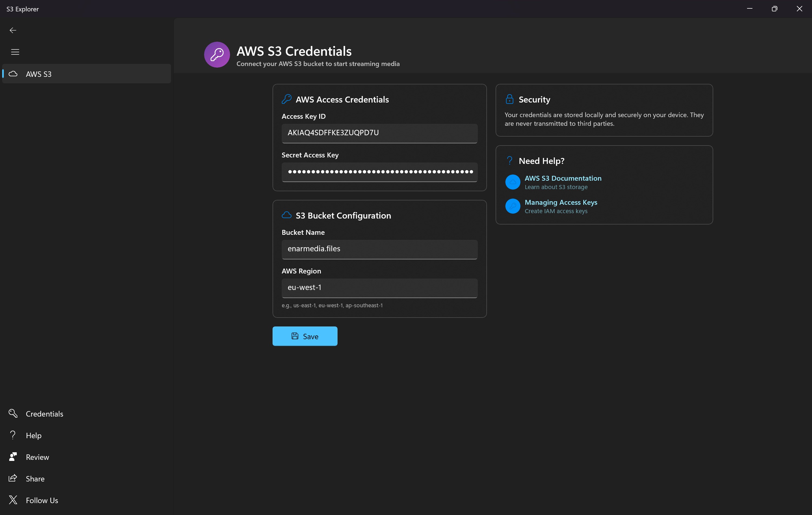
Task: Restore down the S3 Explorer window
Action: coord(775,9)
